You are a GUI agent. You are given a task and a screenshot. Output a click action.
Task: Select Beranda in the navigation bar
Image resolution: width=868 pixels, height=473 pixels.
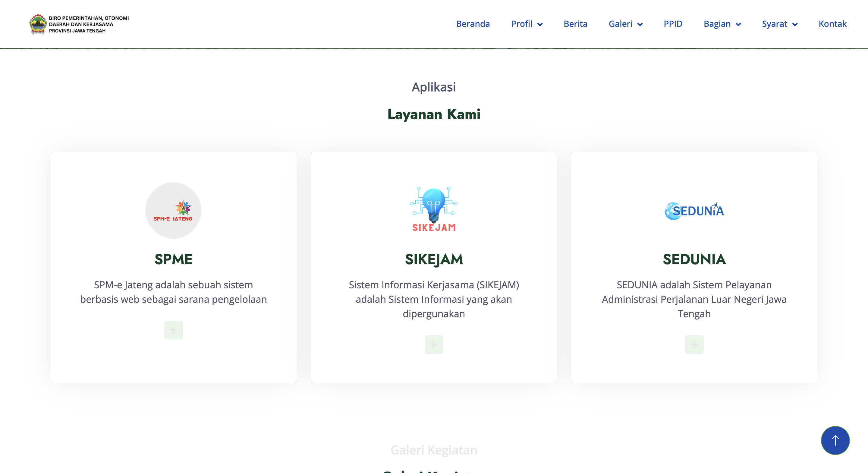tap(473, 24)
